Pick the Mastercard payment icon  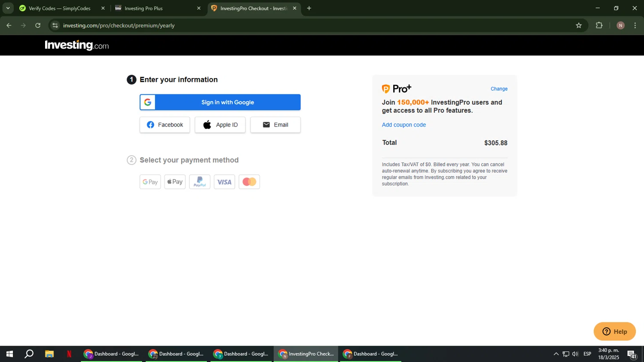(249, 182)
